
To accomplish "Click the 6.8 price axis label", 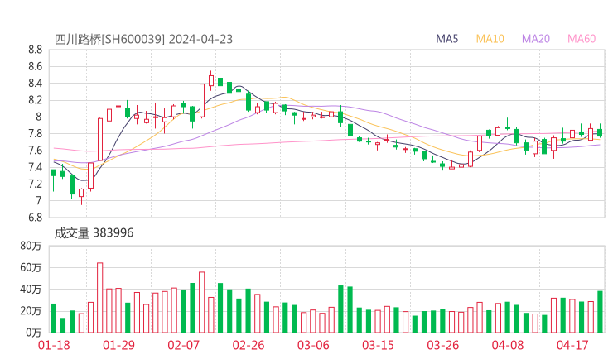I will coord(35,218).
